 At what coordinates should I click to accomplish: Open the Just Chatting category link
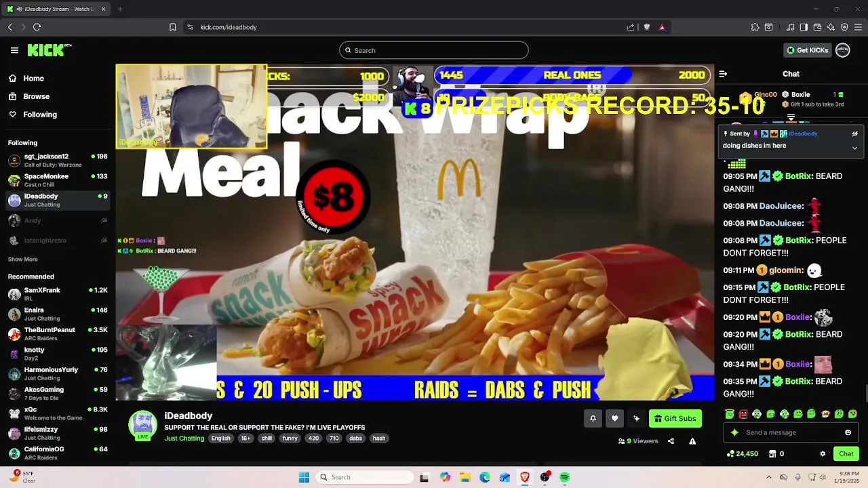(184, 439)
